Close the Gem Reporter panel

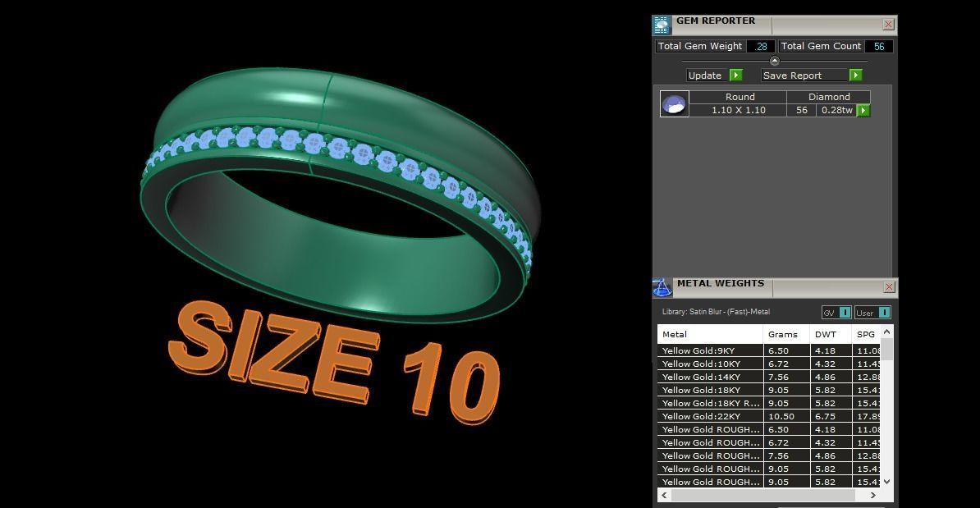(x=888, y=25)
